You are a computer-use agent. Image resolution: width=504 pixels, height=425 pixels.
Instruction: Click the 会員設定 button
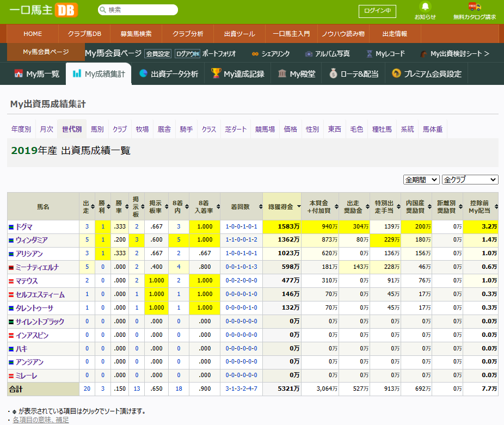point(158,54)
